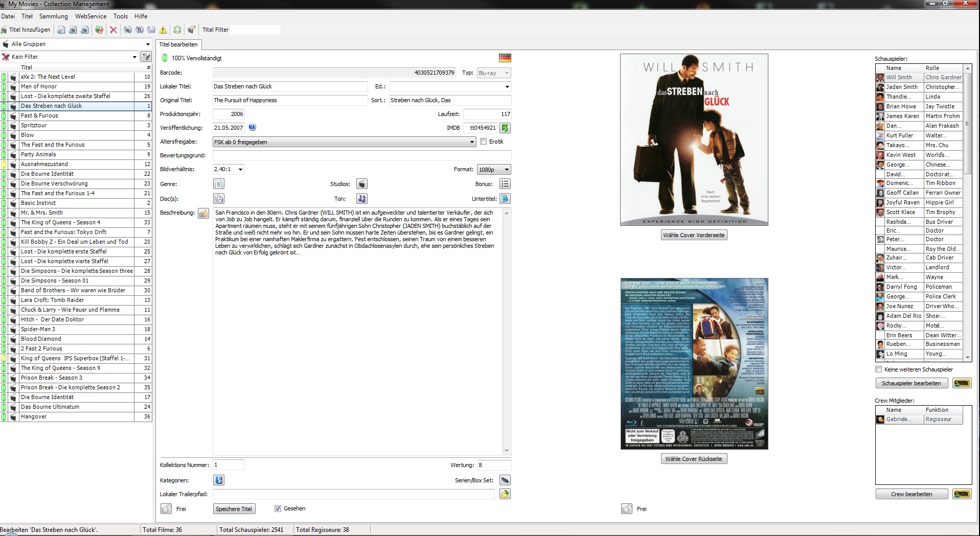Screen dimensions: 980x536
Task: Open the WebService menu
Action: coord(91,16)
